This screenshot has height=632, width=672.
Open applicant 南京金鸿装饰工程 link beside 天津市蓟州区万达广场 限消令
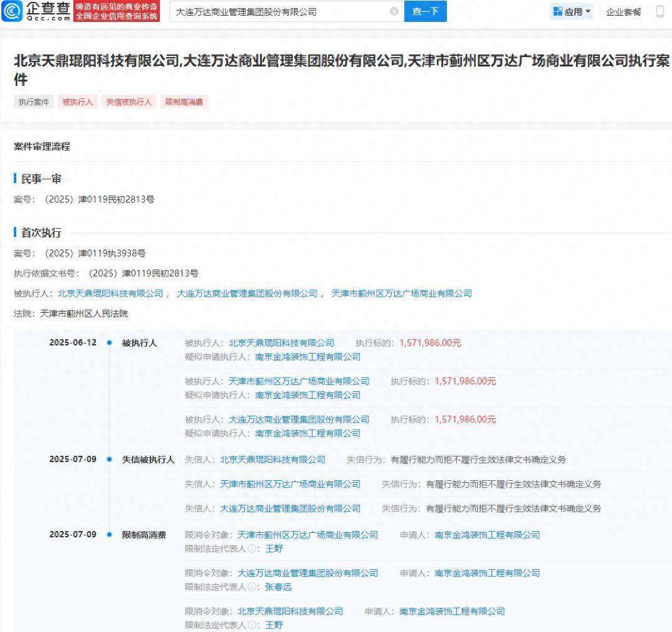(x=487, y=535)
